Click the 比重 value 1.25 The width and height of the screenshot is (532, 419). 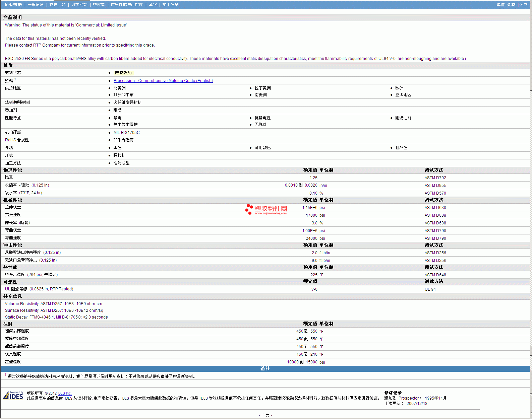313,178
